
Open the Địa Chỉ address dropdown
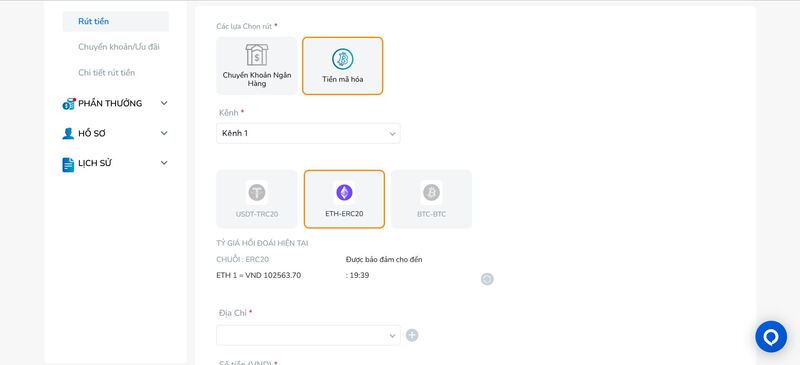coord(308,335)
